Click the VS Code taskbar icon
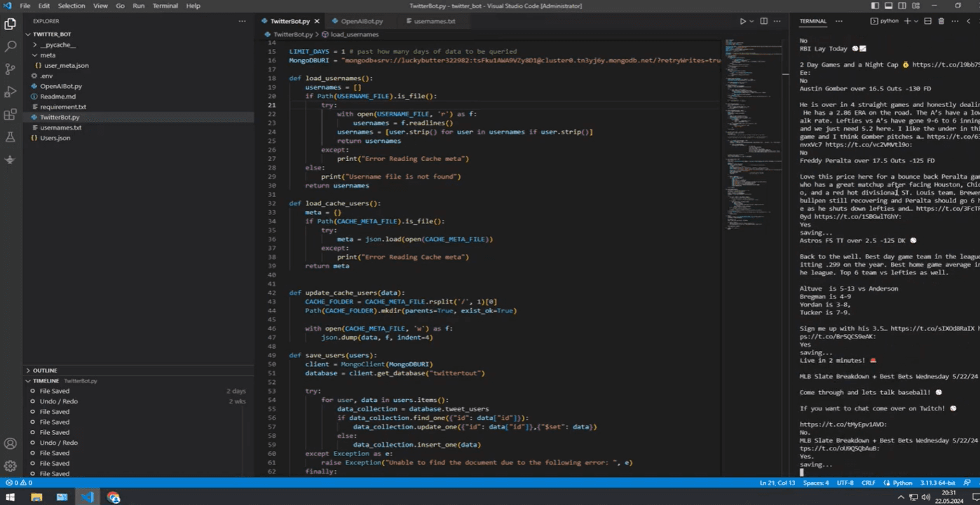 pyautogui.click(x=87, y=497)
